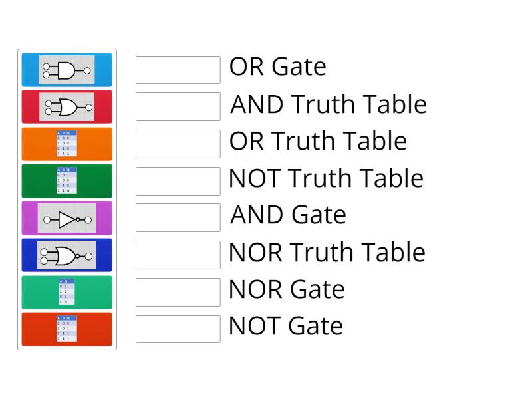Click the empty answer box beside OR Gate
The width and height of the screenshot is (532, 399).
coord(178,70)
